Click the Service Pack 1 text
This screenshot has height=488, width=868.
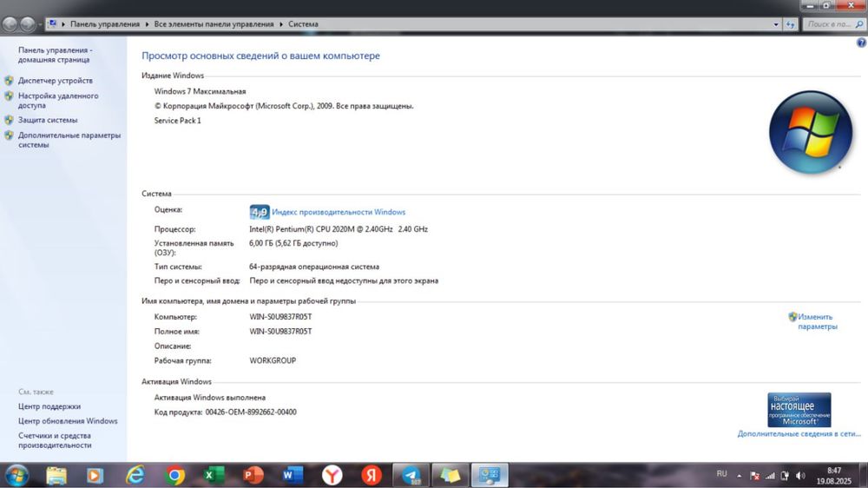[178, 120]
